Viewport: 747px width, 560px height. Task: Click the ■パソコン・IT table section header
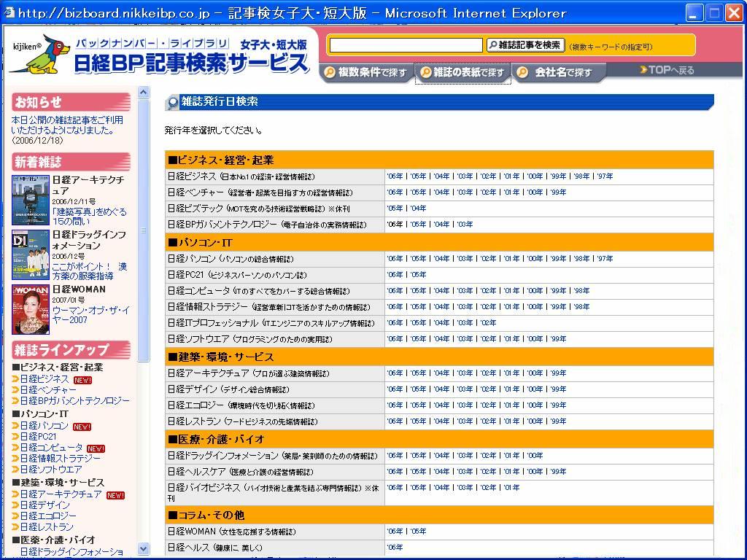[x=439, y=242]
